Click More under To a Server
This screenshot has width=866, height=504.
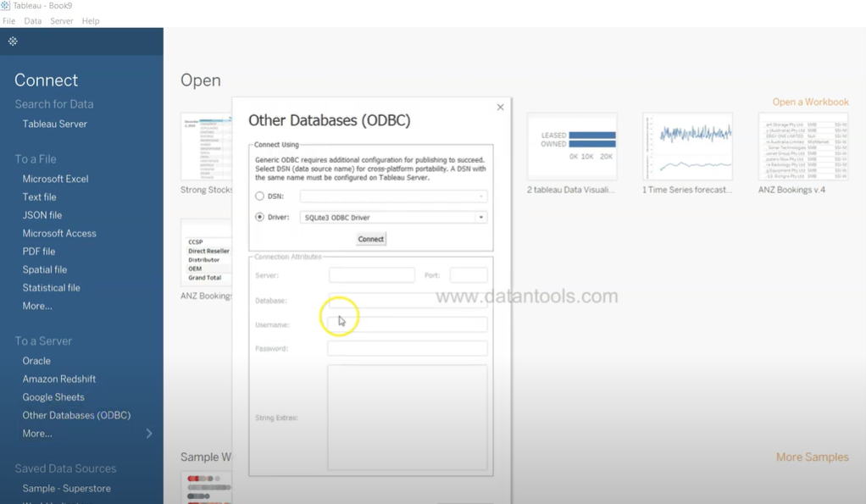pyautogui.click(x=37, y=434)
